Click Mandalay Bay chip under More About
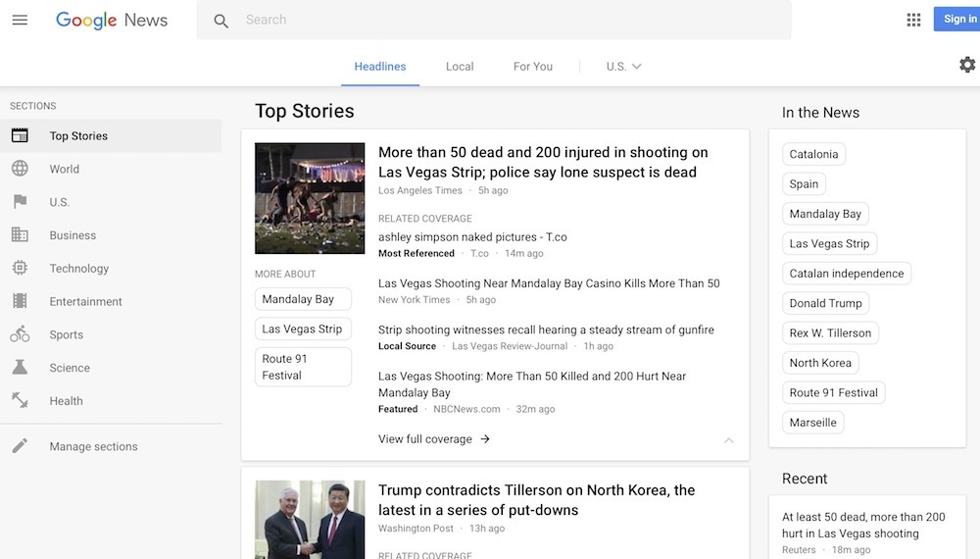 (303, 299)
